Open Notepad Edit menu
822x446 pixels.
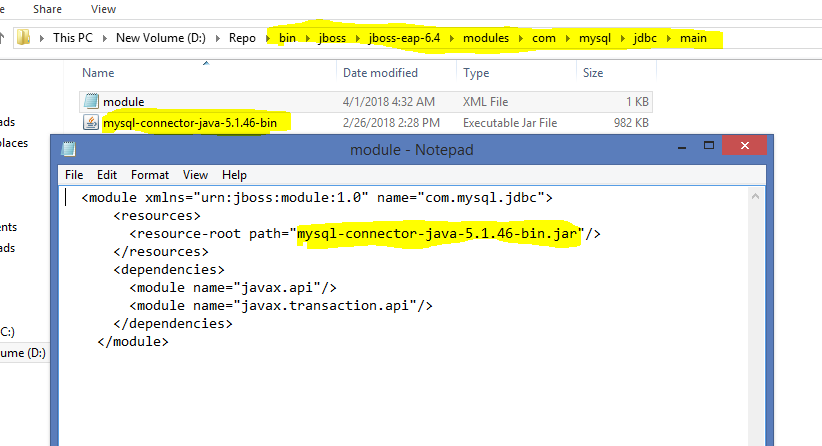(x=107, y=175)
